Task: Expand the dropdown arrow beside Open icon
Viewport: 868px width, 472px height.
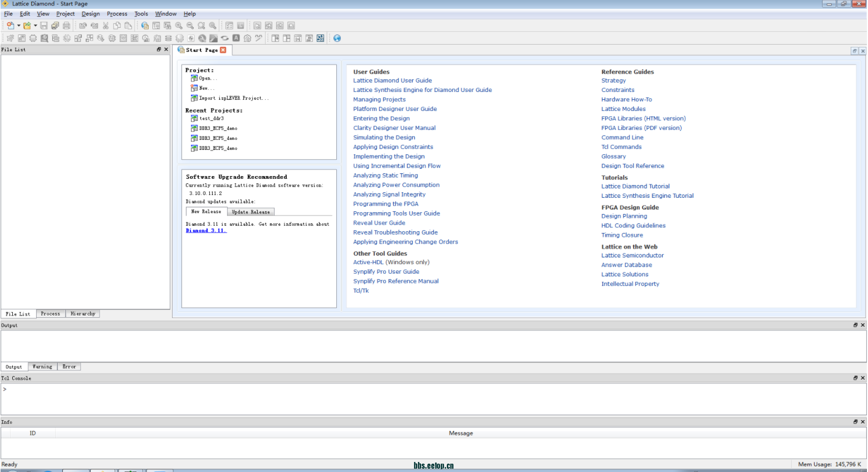Action: 35,26
